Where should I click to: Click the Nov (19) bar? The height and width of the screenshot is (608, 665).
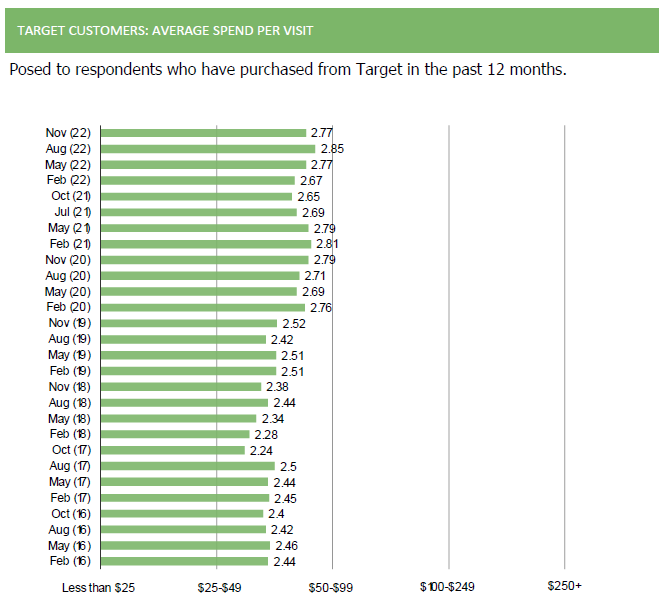coord(189,323)
